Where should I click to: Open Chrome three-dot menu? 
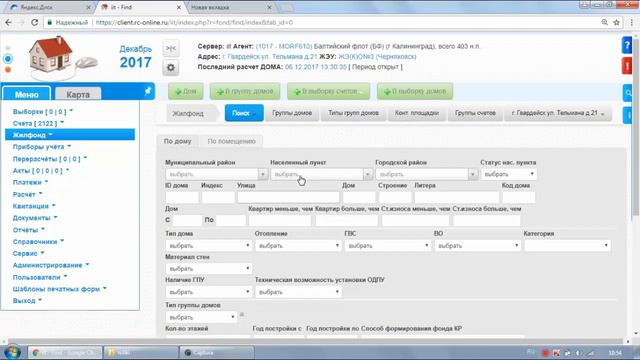(x=632, y=22)
